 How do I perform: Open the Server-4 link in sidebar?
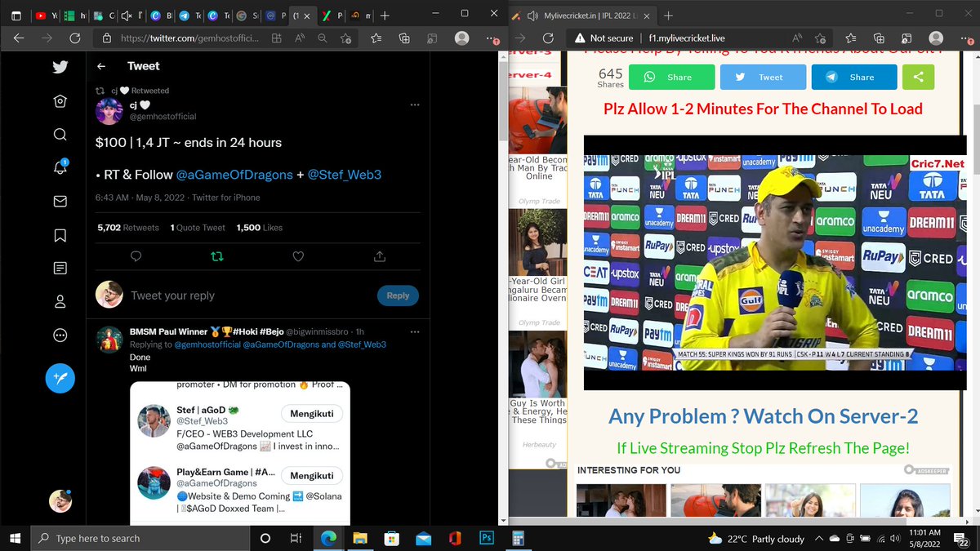click(x=530, y=74)
